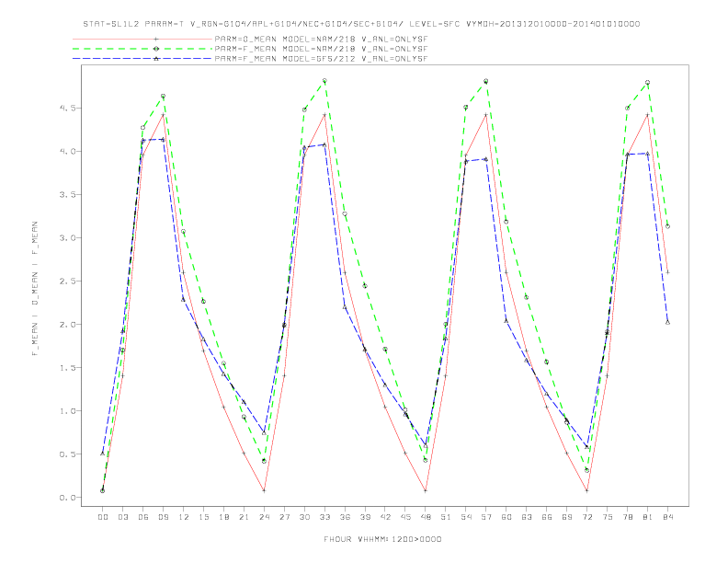Click x-axis tick label 09

[163, 517]
